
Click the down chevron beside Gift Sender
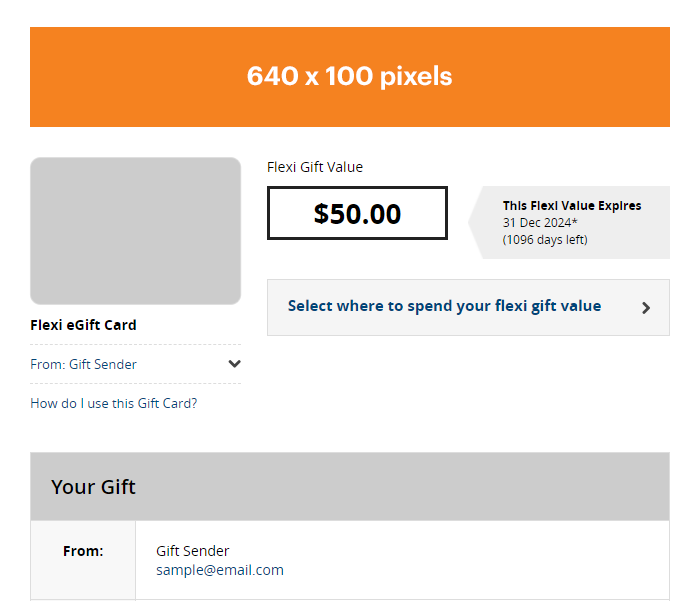point(234,364)
